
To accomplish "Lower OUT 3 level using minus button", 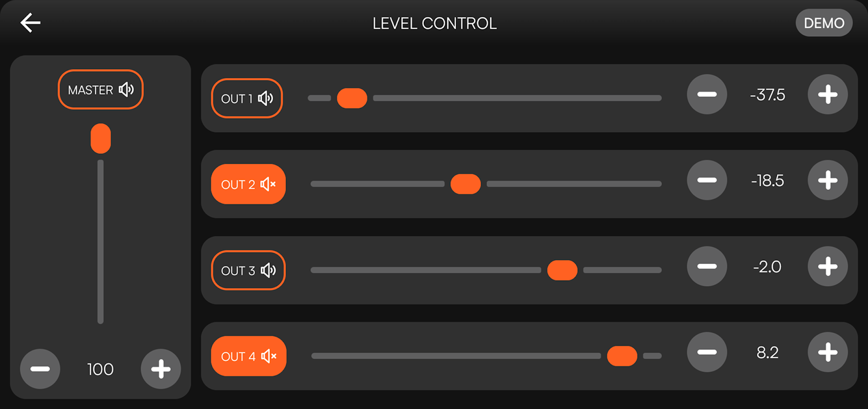I will [707, 266].
